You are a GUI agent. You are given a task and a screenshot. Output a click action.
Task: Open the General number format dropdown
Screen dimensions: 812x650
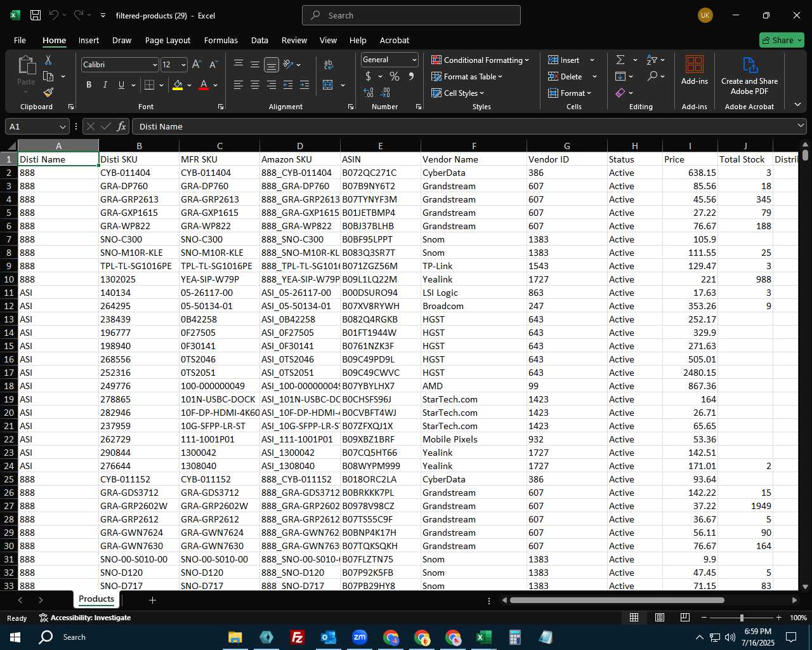[x=414, y=60]
